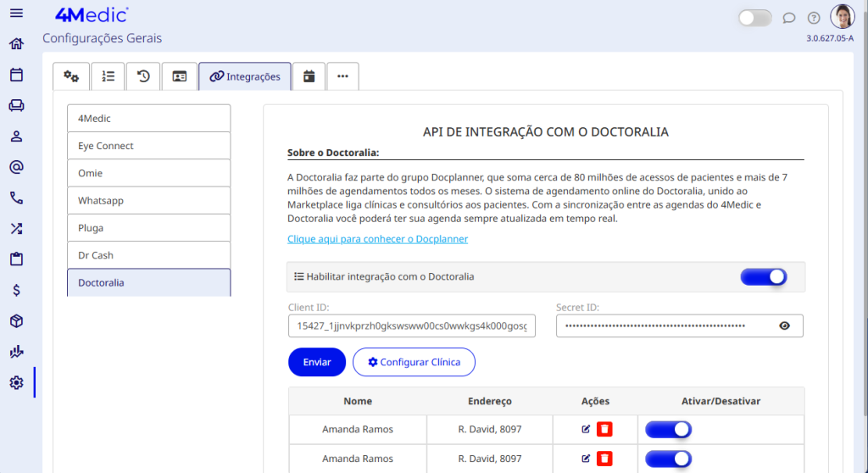Open the inventory box icon
Screen dimensions: 868x473
(x=17, y=320)
